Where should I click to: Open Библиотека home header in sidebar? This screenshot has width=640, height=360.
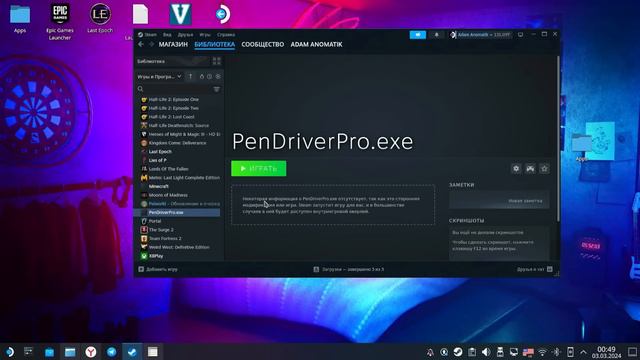click(x=172, y=61)
